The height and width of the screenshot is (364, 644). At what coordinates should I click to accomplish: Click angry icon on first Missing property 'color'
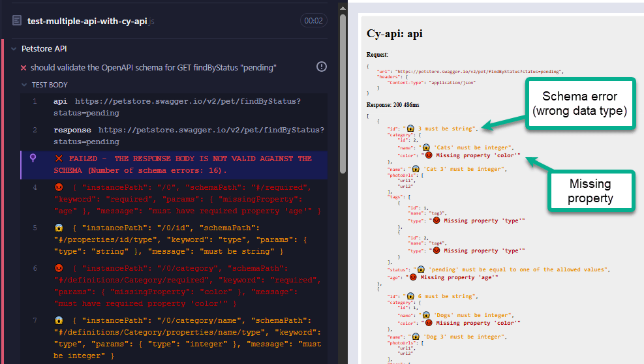pos(429,155)
